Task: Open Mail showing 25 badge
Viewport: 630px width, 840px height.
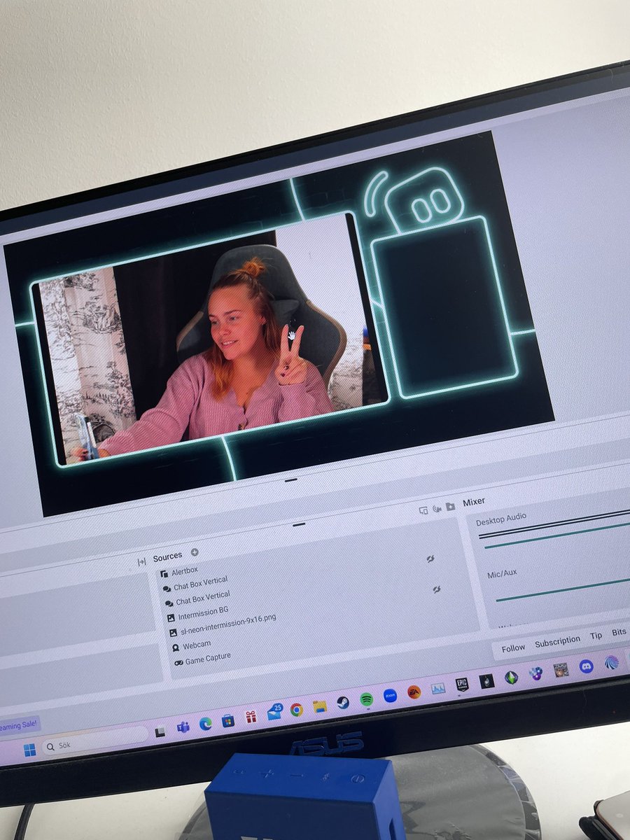Action: tap(274, 712)
